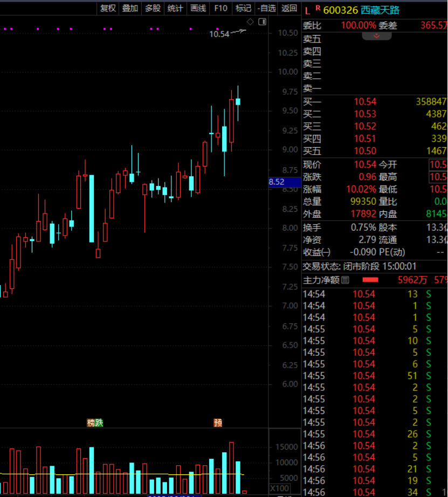Click the 主力净额 red bar indicator

(x=370, y=280)
